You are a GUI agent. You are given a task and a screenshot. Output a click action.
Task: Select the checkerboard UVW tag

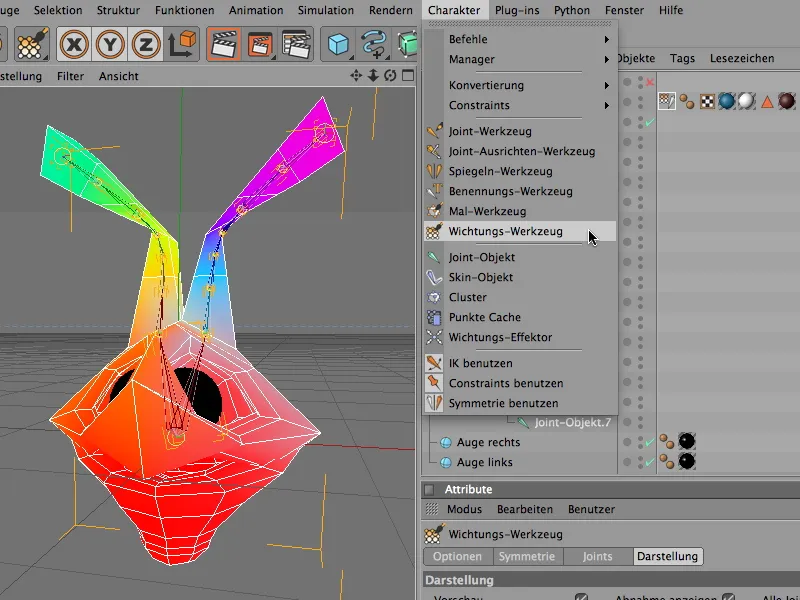(707, 102)
